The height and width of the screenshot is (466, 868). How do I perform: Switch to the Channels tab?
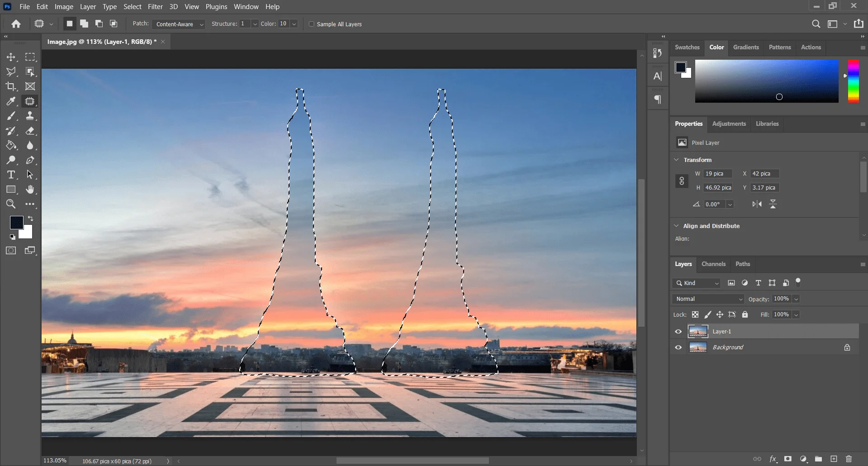(x=713, y=264)
